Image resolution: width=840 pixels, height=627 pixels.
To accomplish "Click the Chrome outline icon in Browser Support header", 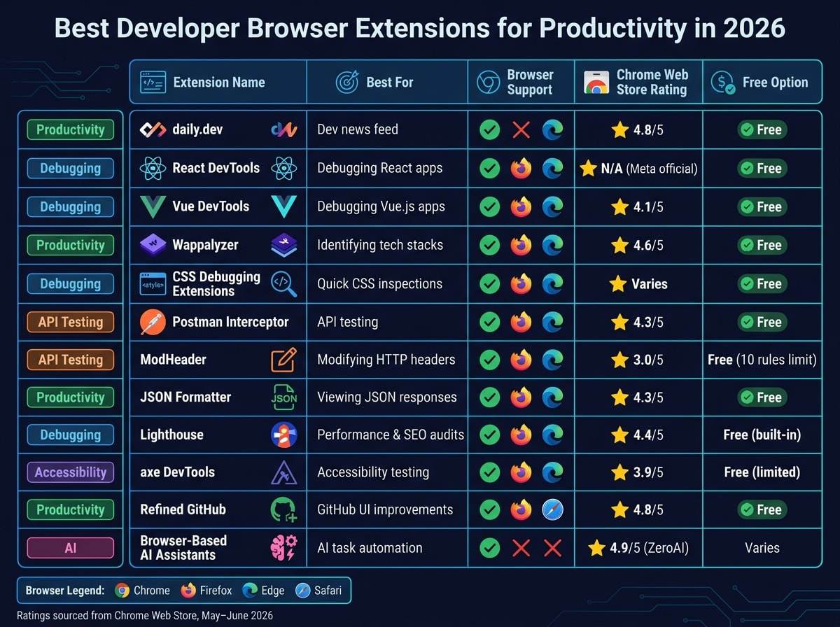I will 488,82.
